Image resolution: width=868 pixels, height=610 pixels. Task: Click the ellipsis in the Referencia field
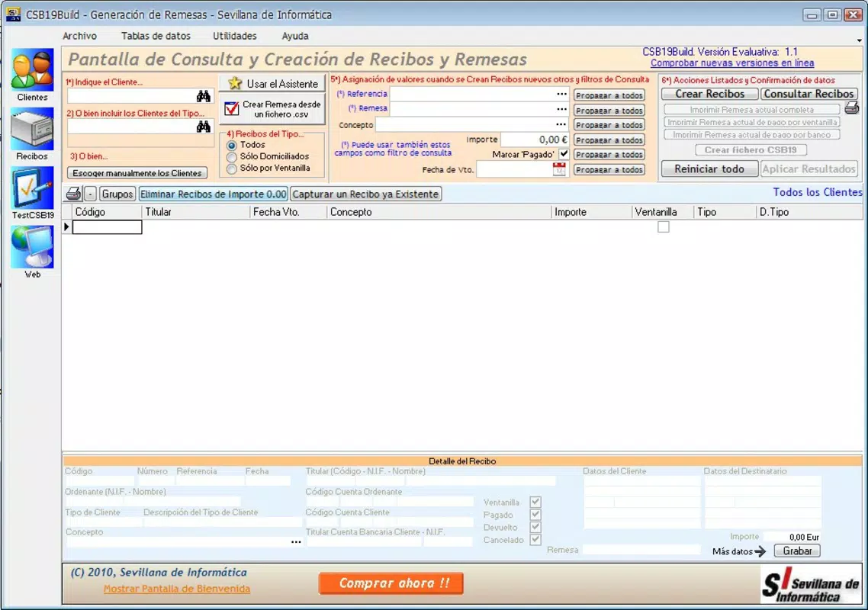561,94
